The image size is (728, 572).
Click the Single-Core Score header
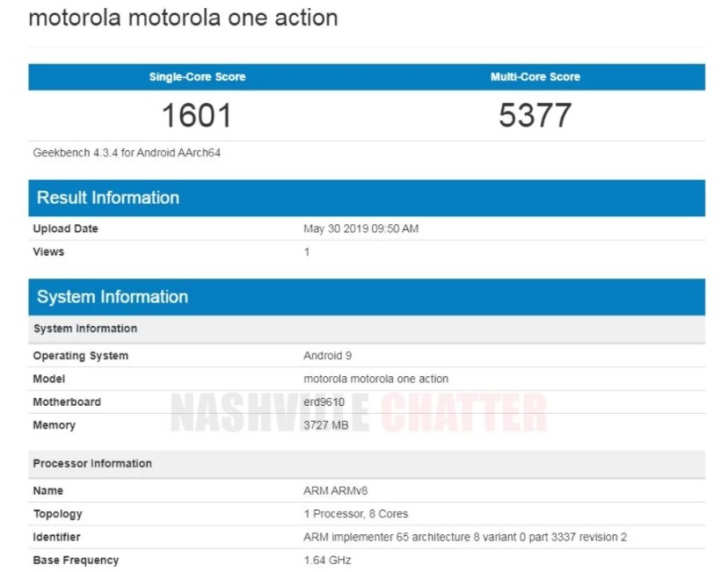click(197, 77)
